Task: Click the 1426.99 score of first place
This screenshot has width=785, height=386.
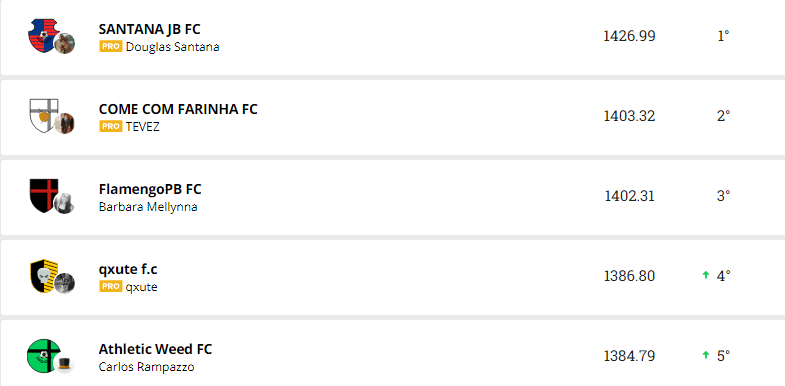Action: [629, 36]
